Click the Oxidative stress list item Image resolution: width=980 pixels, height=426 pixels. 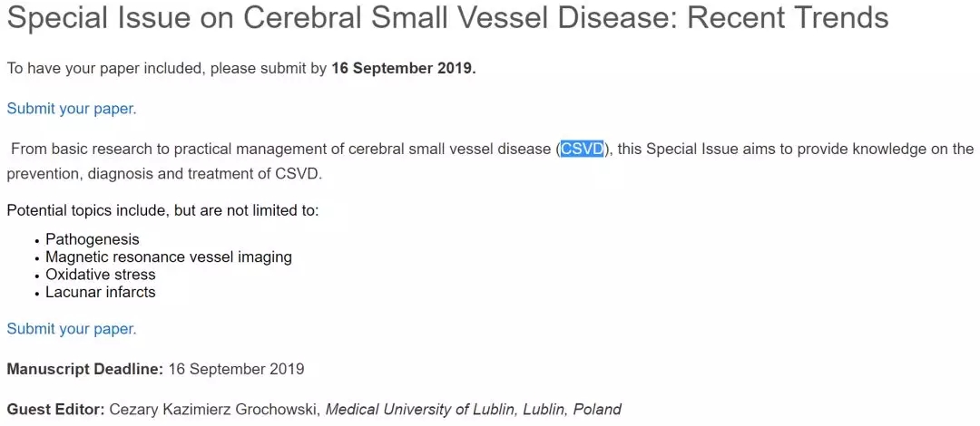101,275
